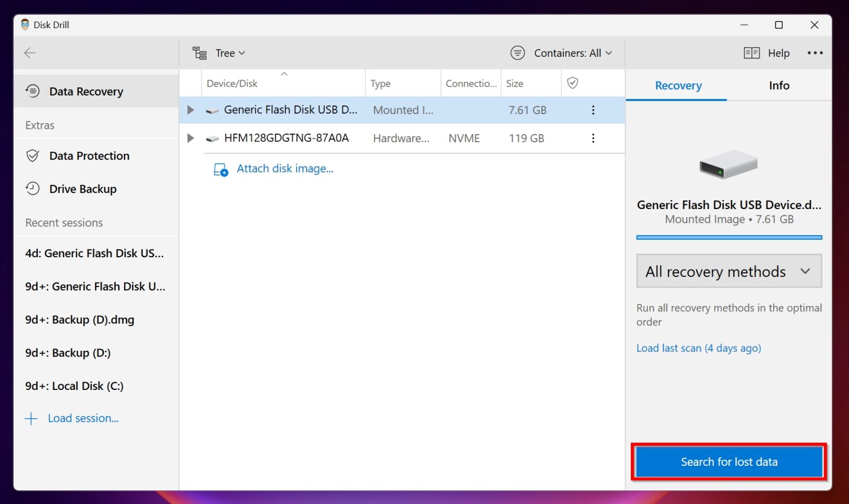
Task: Click the Tree view layout icon
Action: pos(198,53)
